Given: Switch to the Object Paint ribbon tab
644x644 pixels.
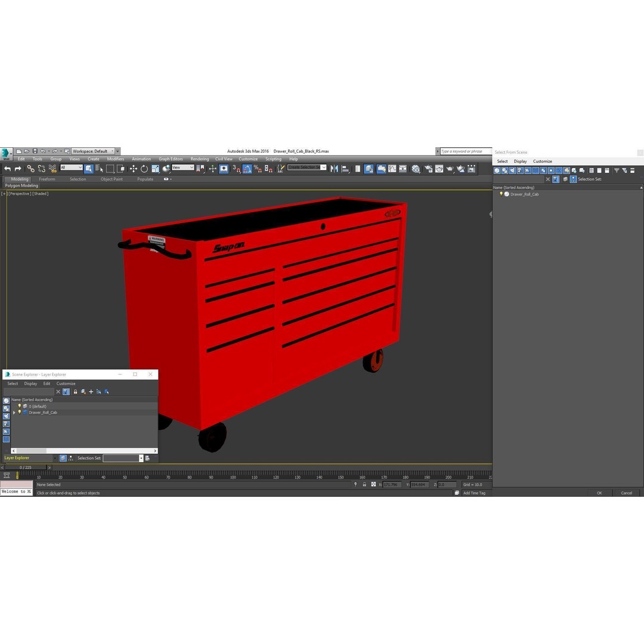Looking at the screenshot, I should [112, 179].
